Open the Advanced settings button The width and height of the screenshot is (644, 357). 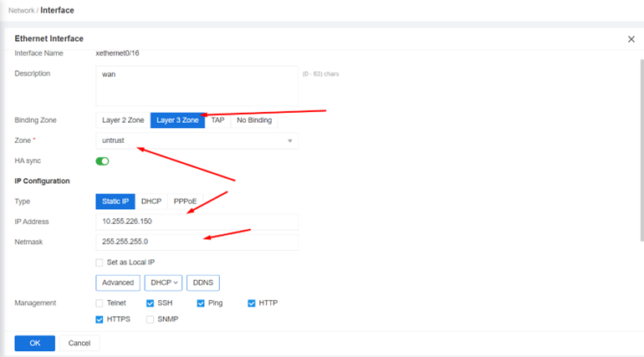point(118,283)
